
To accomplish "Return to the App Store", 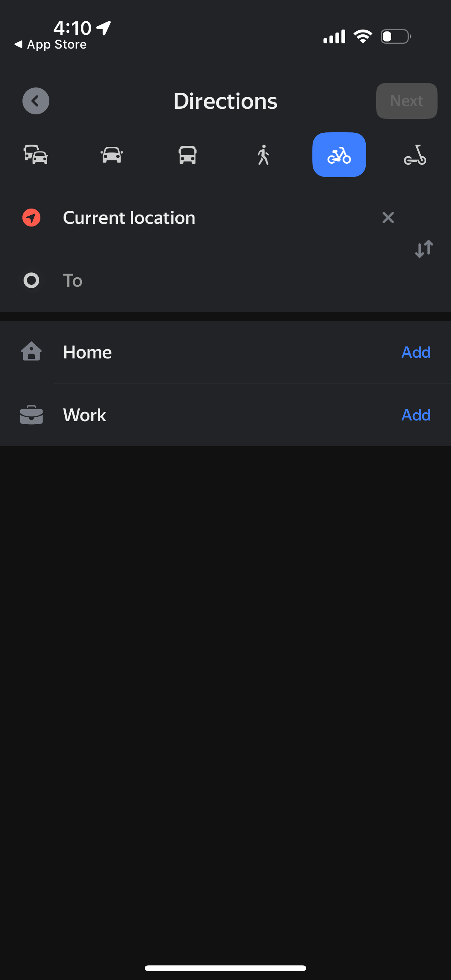I will [x=50, y=44].
